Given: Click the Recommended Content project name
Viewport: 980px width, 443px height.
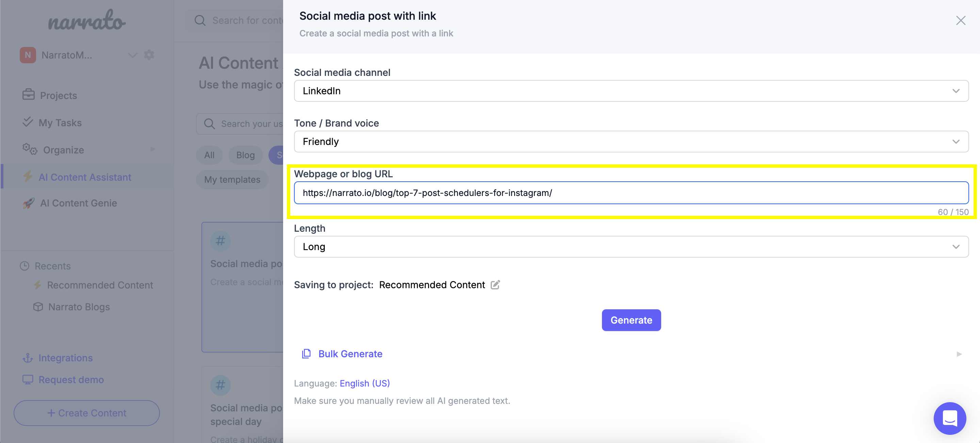Looking at the screenshot, I should tap(432, 285).
